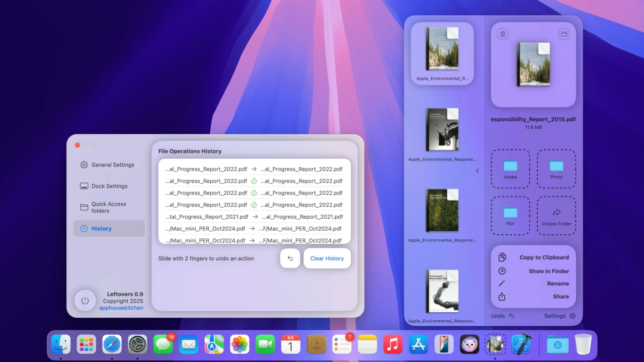
Task: Open the Photo quick access folder
Action: tap(556, 168)
